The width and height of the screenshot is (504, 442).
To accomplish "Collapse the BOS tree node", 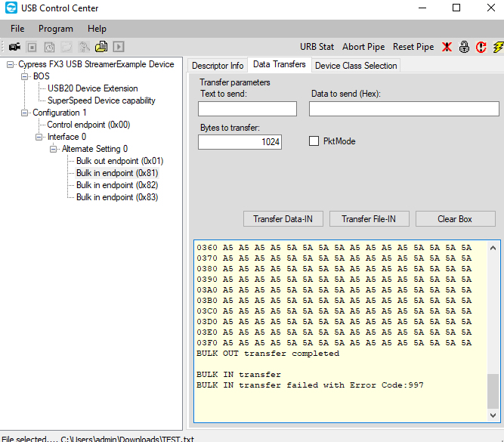I will (25, 76).
